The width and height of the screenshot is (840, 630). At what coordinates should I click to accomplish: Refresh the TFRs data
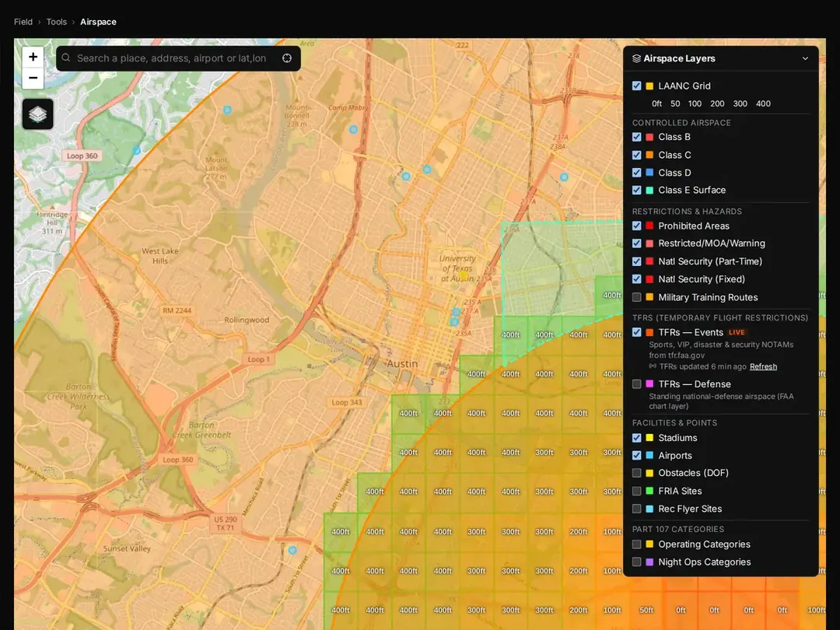click(x=763, y=366)
